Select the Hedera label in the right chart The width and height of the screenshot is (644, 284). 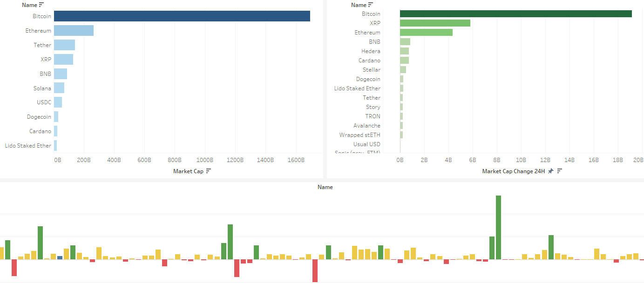[x=371, y=51]
